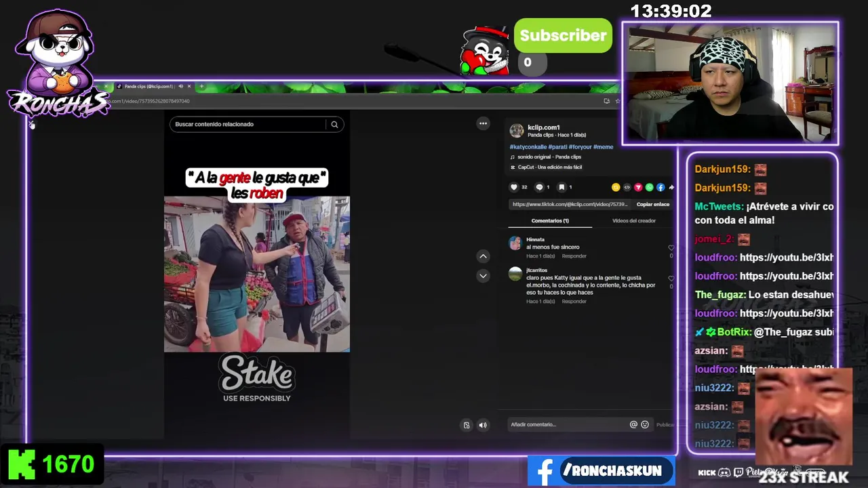
Task: Click the auto-scroll icon beside volume
Action: tap(467, 425)
